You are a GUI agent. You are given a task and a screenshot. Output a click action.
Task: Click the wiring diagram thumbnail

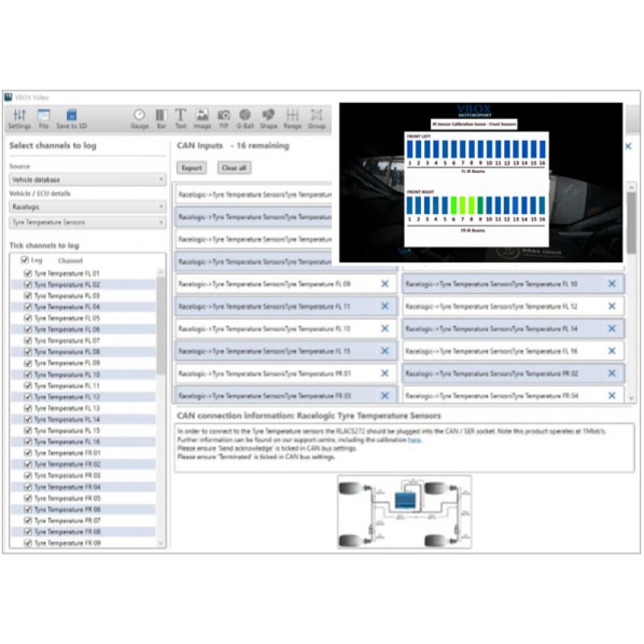(x=405, y=512)
